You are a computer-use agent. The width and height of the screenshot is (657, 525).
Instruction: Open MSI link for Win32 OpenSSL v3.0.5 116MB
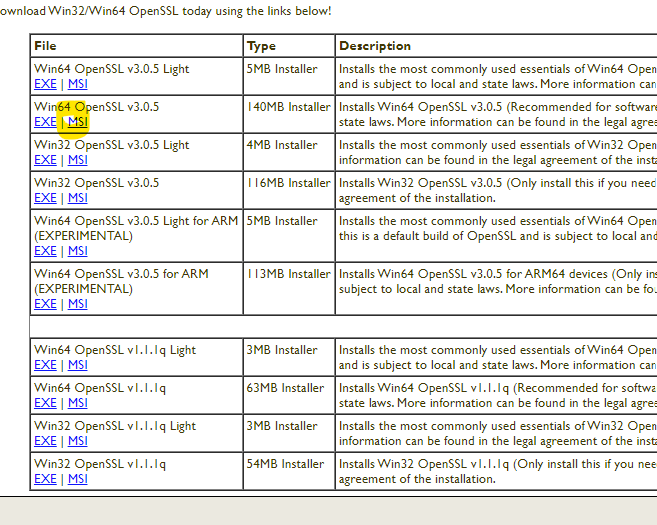pyautogui.click(x=78, y=198)
